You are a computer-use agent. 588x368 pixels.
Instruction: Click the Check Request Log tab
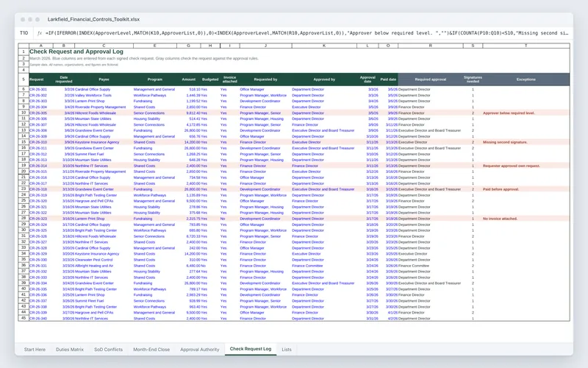(x=251, y=349)
